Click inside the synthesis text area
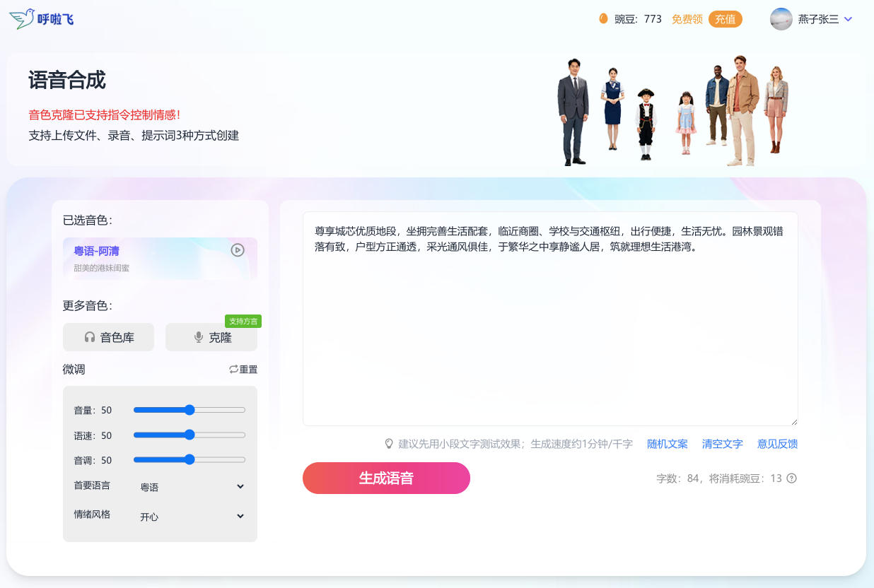 [550, 319]
